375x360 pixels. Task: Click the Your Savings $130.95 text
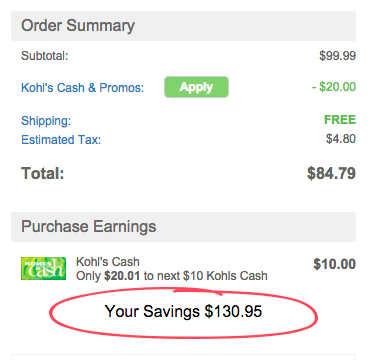(183, 312)
